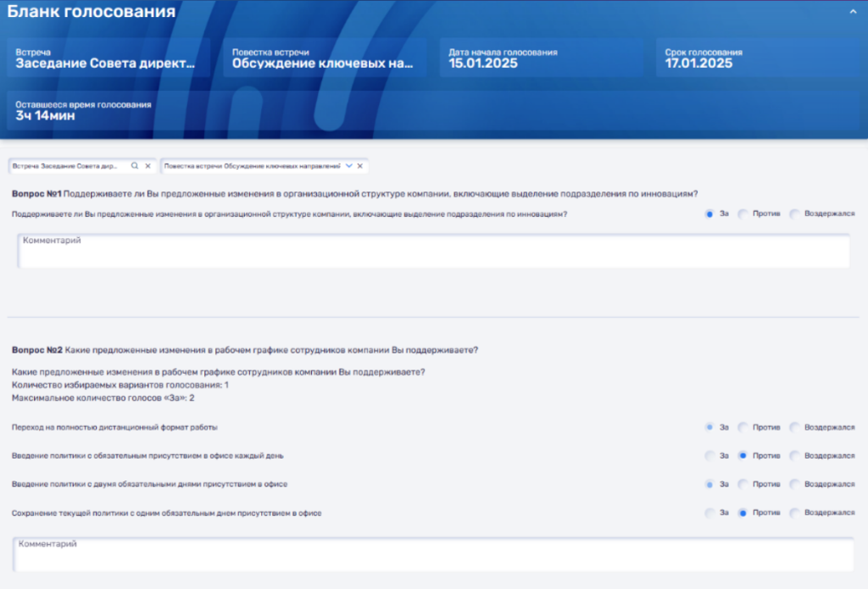Image resolution: width=868 pixels, height=589 pixels.
Task: Vote «Воздержался» for two mandatory office days
Action: click(x=793, y=483)
